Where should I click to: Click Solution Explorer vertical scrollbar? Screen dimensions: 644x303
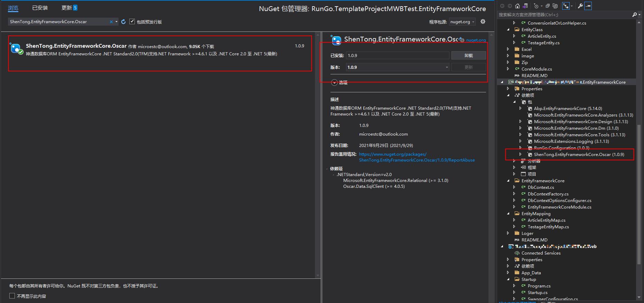click(639, 194)
